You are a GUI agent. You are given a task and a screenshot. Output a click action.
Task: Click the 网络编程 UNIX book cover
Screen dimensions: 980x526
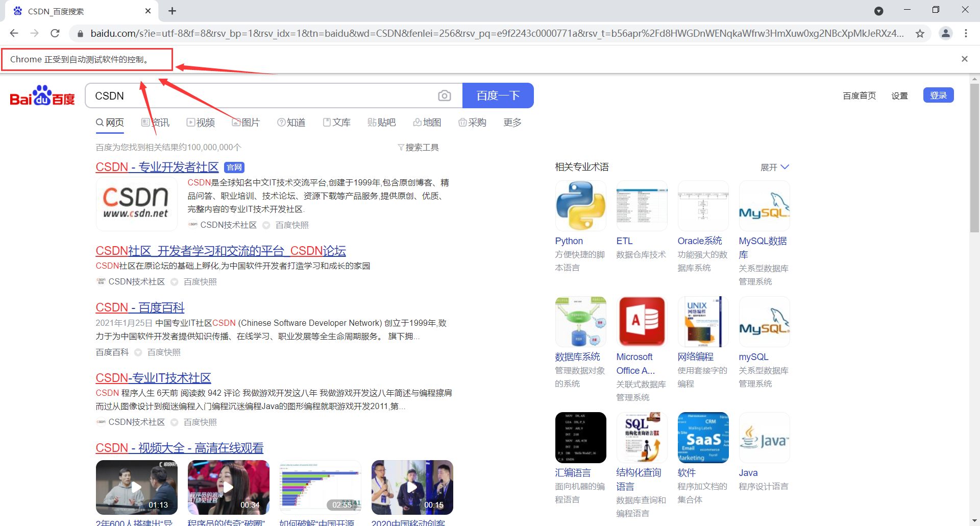(703, 322)
